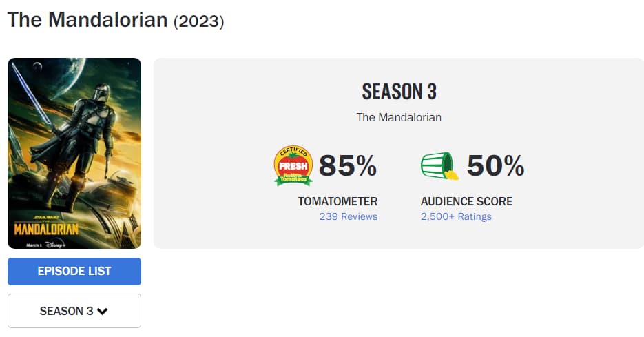Click The Mandalorian Season 3 poster thumbnail

[x=74, y=153]
